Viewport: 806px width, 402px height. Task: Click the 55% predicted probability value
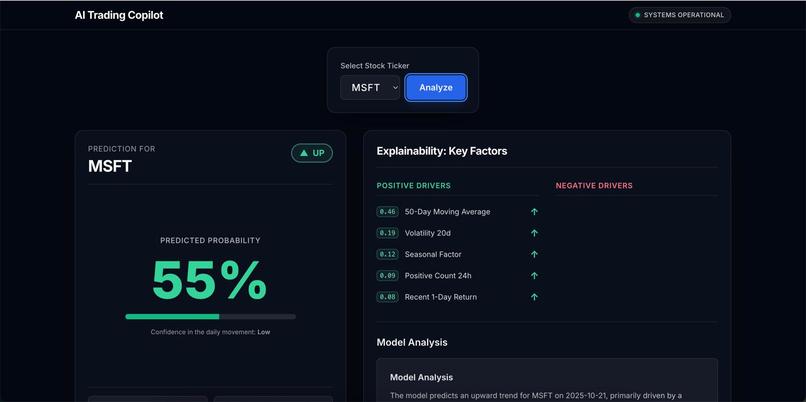210,281
